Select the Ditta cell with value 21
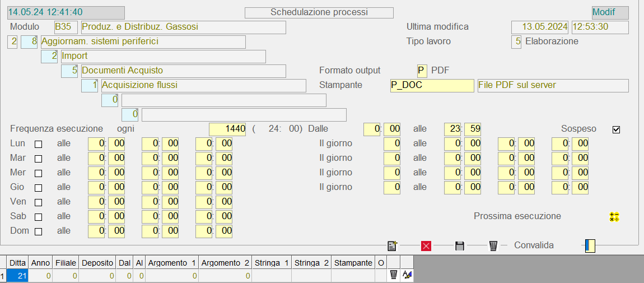Viewport: 644px width, 283px height. [x=17, y=275]
